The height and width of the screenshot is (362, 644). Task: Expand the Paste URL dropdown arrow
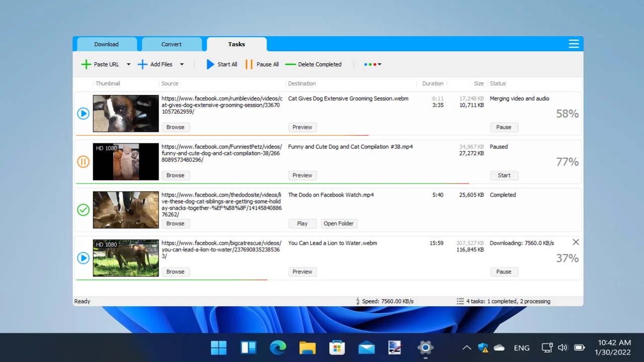click(x=128, y=64)
